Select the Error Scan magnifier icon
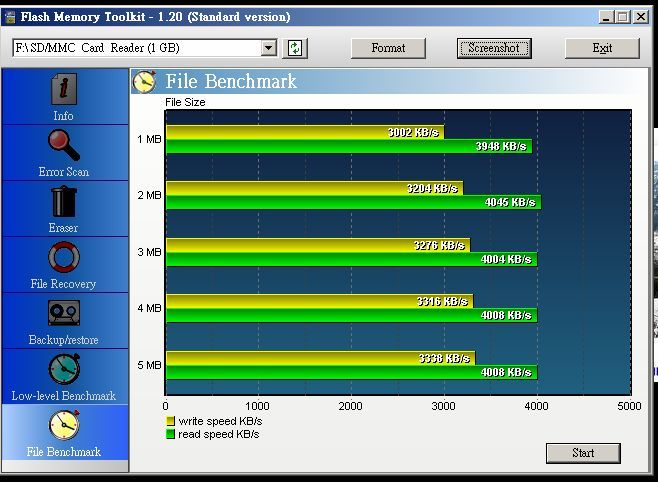Image resolution: width=658 pixels, height=482 pixels. pos(64,145)
